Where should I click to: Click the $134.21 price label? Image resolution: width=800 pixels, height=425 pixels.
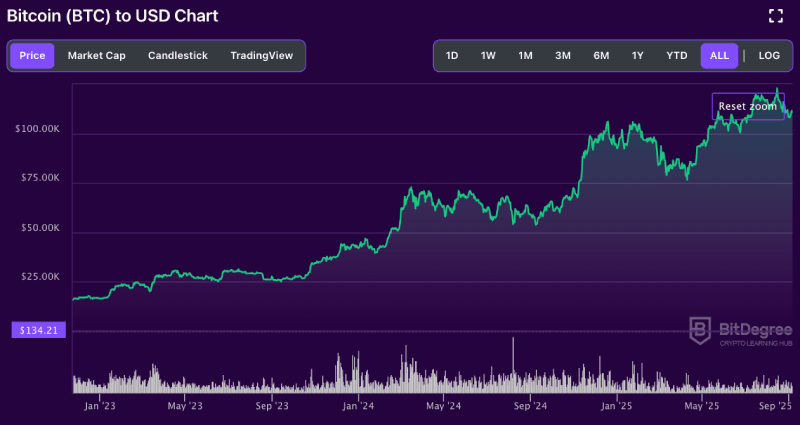click(39, 331)
